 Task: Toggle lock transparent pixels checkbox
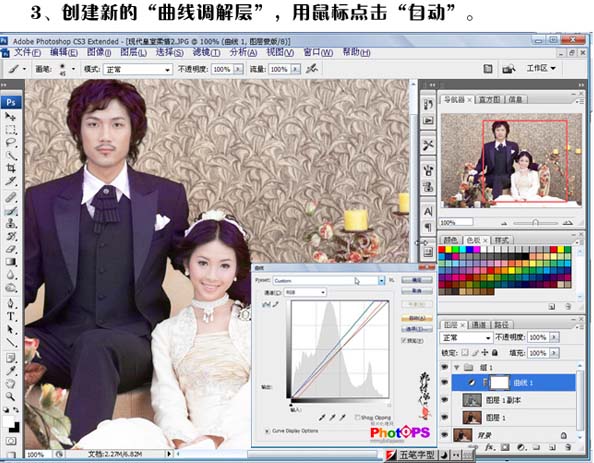coord(465,352)
